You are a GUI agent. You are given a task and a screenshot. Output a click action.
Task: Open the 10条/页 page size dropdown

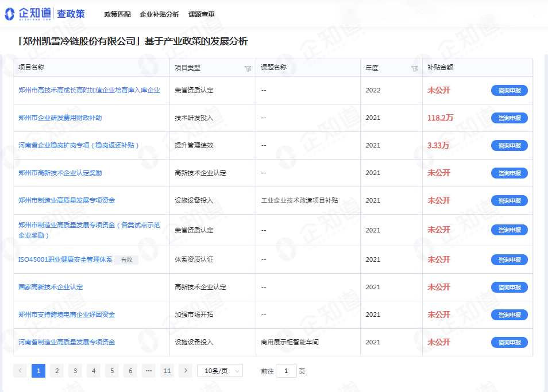click(220, 371)
